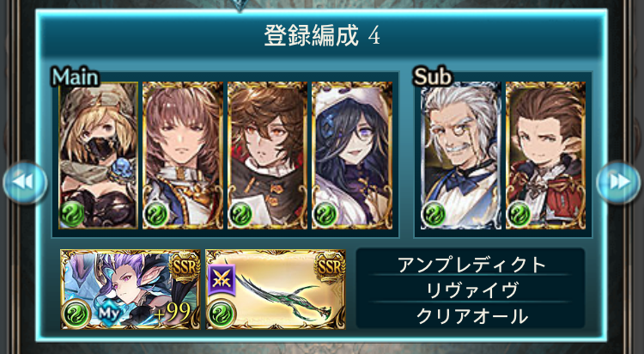Click the 登録編成 4 title header
The height and width of the screenshot is (354, 644).
pos(322,36)
